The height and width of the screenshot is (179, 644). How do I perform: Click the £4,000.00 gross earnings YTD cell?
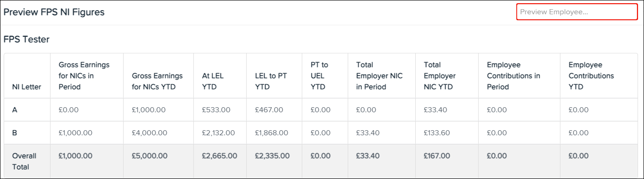[149, 133]
